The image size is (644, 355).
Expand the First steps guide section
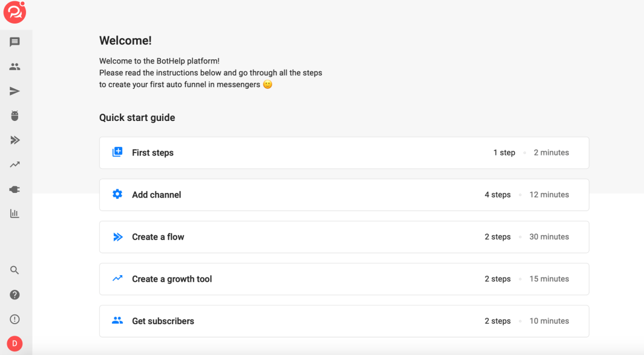point(344,152)
